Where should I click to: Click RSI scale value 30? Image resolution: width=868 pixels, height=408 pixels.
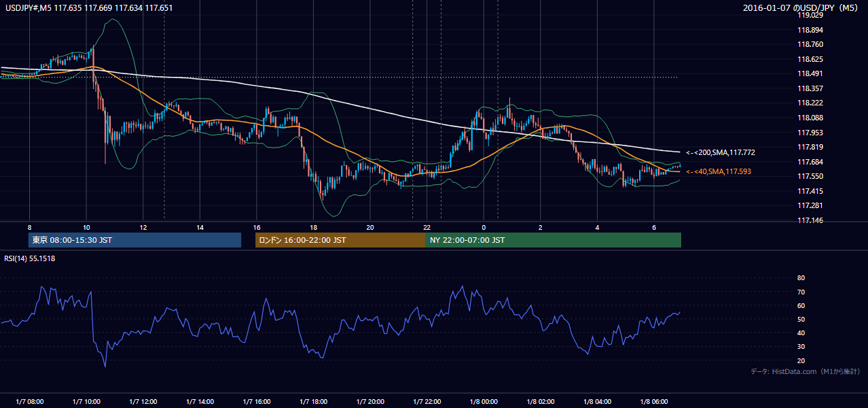click(x=801, y=346)
